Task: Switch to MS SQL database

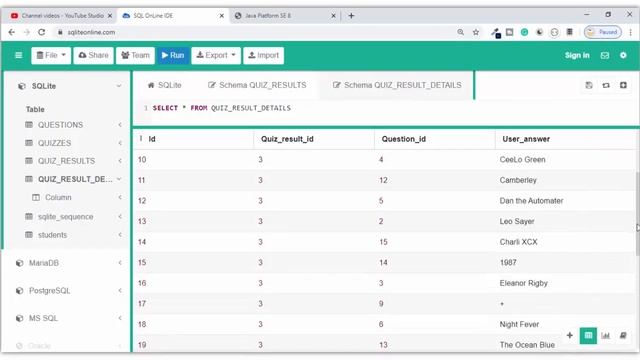Action: (x=43, y=318)
